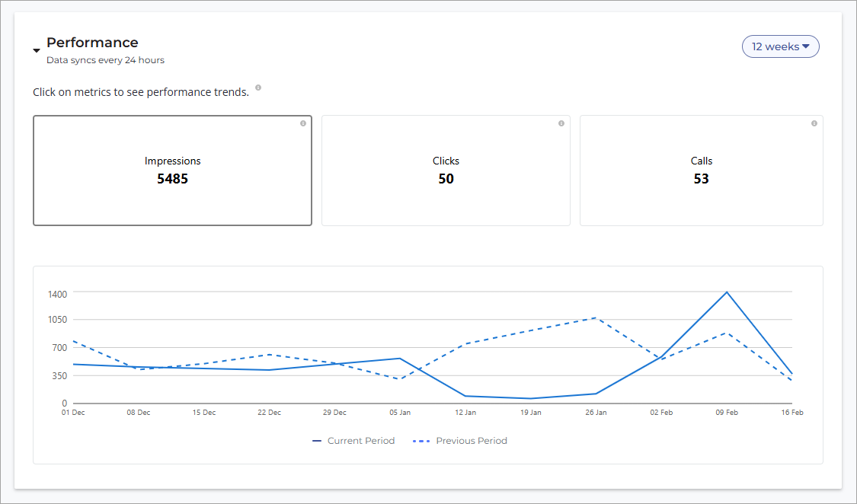Viewport: 857px width, 504px height.
Task: Show the Calls metric trend
Action: tap(701, 171)
